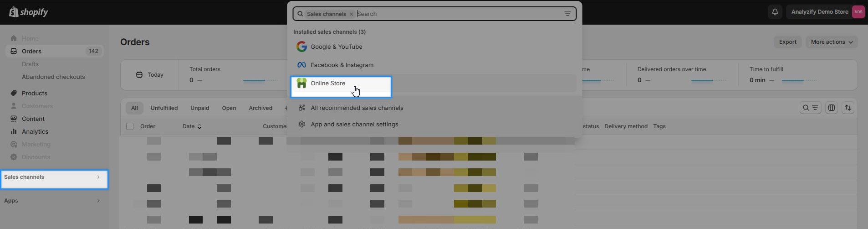Click the calendar icon beside Today
Viewport: 868px width, 229px height.
pyautogui.click(x=139, y=75)
